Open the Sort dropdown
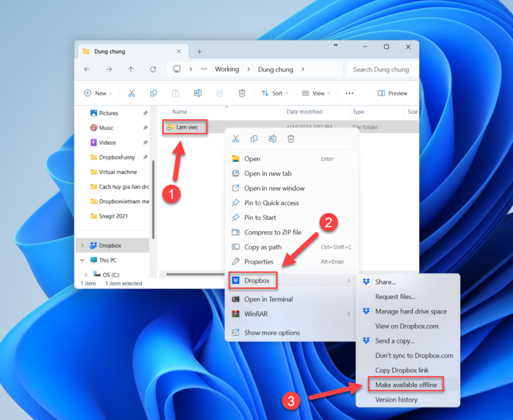The height and width of the screenshot is (420, 513). coord(275,93)
